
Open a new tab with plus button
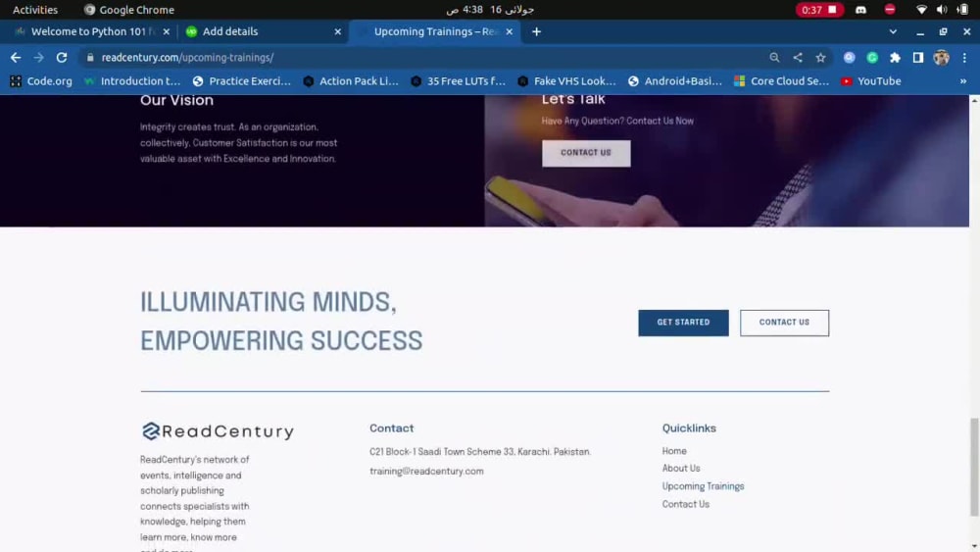pyautogui.click(x=536, y=31)
